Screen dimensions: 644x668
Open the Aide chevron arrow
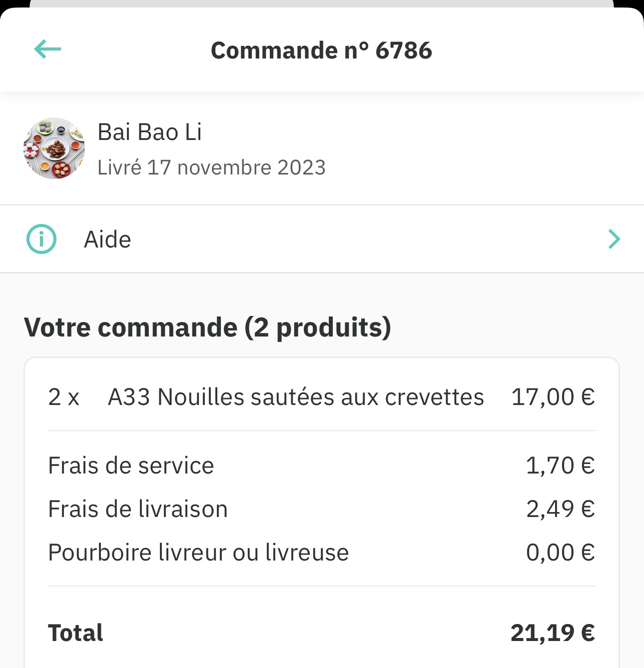click(614, 239)
